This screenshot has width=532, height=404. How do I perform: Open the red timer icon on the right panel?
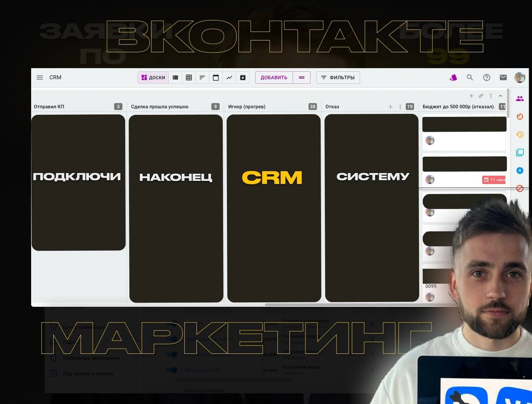click(x=520, y=117)
